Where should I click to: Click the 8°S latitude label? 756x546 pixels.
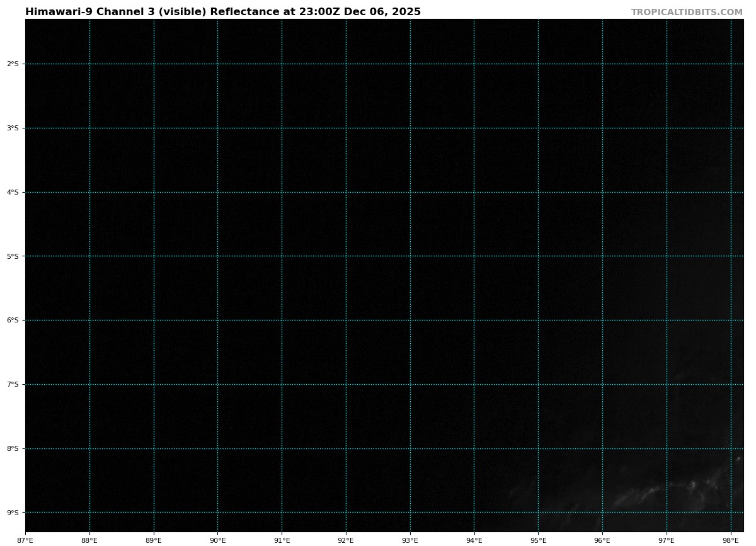(13, 449)
